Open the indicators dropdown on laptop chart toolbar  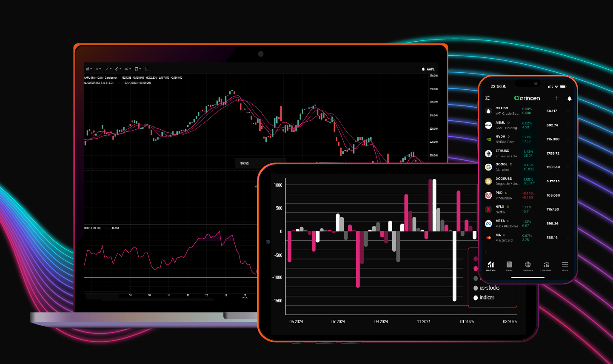pyautogui.click(x=128, y=69)
